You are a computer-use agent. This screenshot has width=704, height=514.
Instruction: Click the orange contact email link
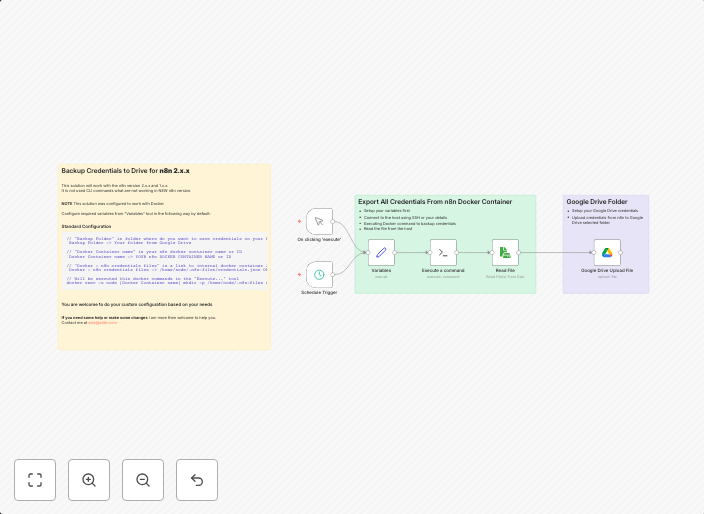[x=102, y=323]
